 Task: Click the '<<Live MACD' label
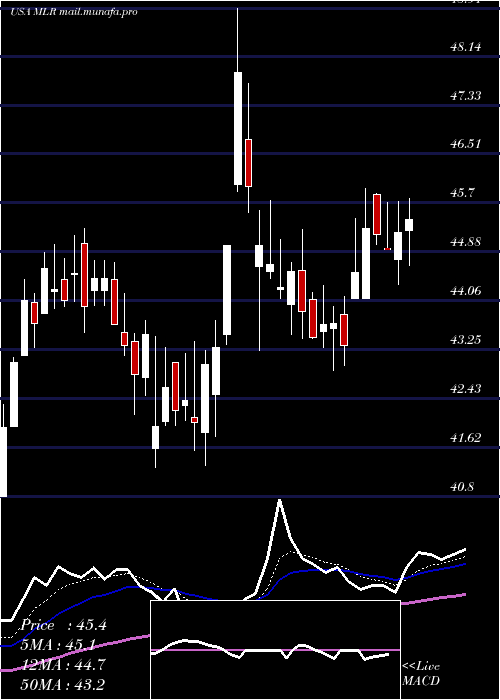coord(421,673)
